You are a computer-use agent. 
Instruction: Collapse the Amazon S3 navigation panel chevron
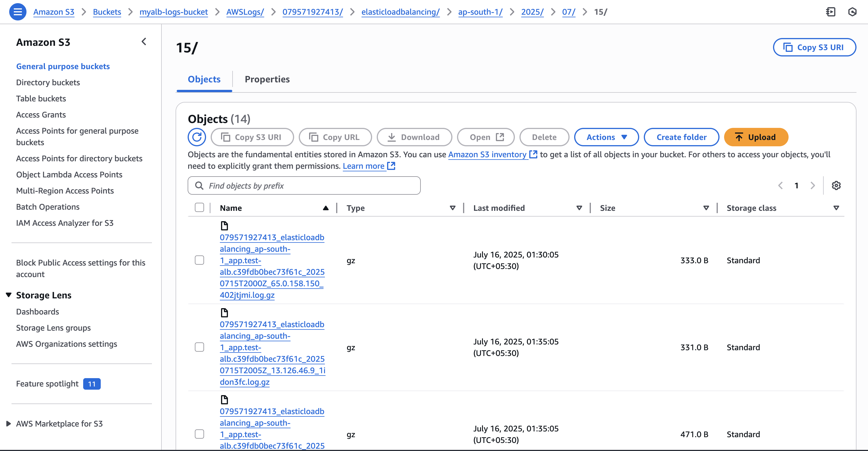tap(144, 41)
